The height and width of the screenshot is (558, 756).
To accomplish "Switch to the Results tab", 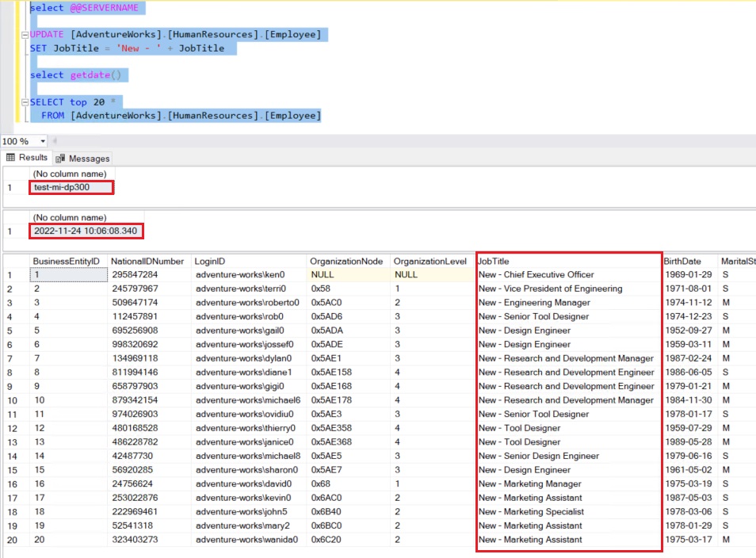I will tap(27, 158).
